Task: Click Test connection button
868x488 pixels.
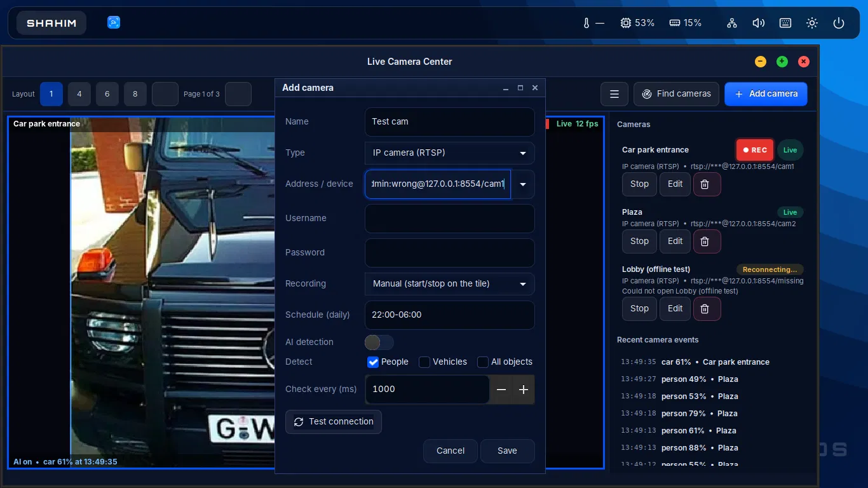Action: (x=334, y=422)
